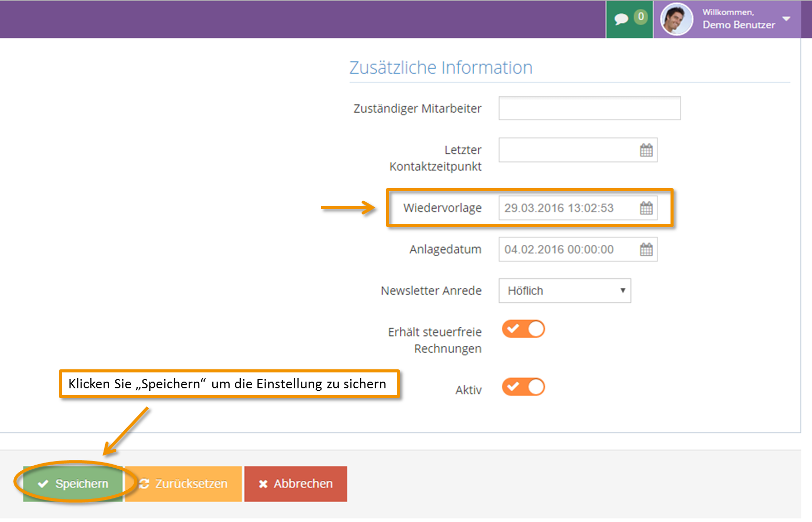
Task: Click the Zurücksetzen button
Action: 184,484
